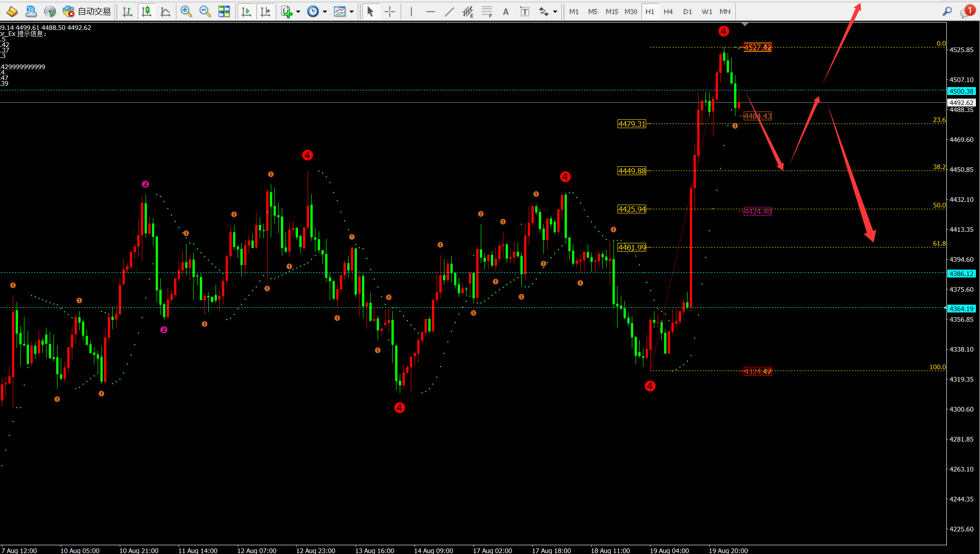
Task: Expand the templates dropdown arrow
Action: pyautogui.click(x=351, y=12)
